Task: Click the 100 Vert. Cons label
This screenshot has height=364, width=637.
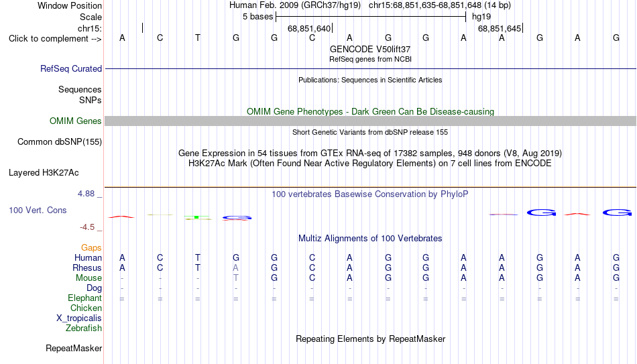Action: (x=38, y=210)
